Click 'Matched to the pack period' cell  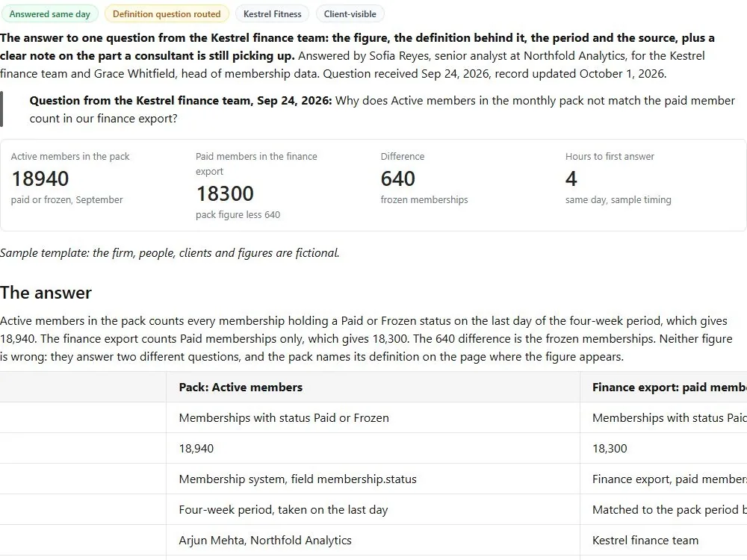click(663, 509)
